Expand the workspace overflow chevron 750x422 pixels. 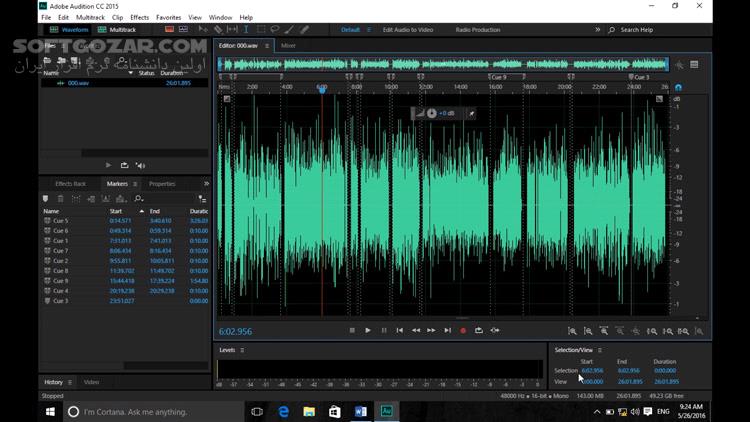pos(597,30)
